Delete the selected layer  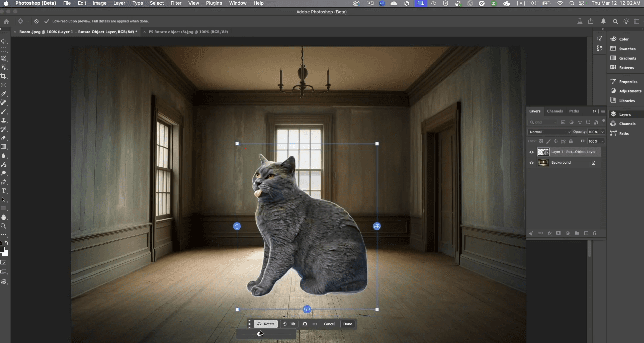[595, 233]
